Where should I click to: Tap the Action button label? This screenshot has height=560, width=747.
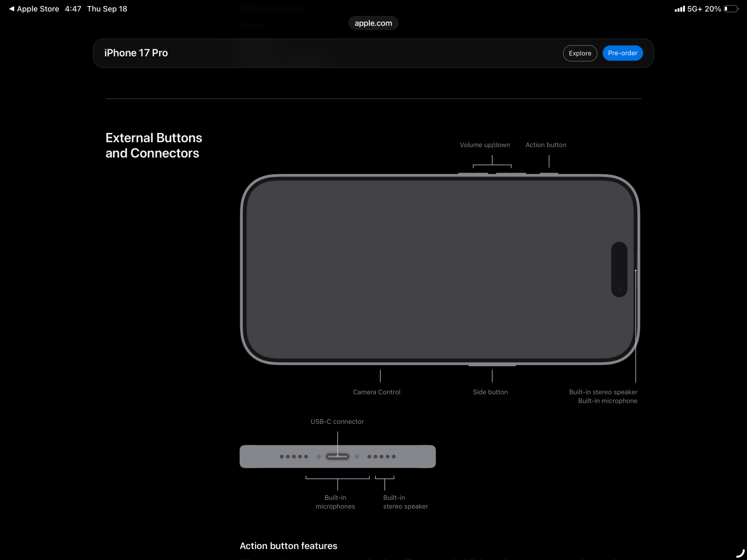[x=546, y=145]
